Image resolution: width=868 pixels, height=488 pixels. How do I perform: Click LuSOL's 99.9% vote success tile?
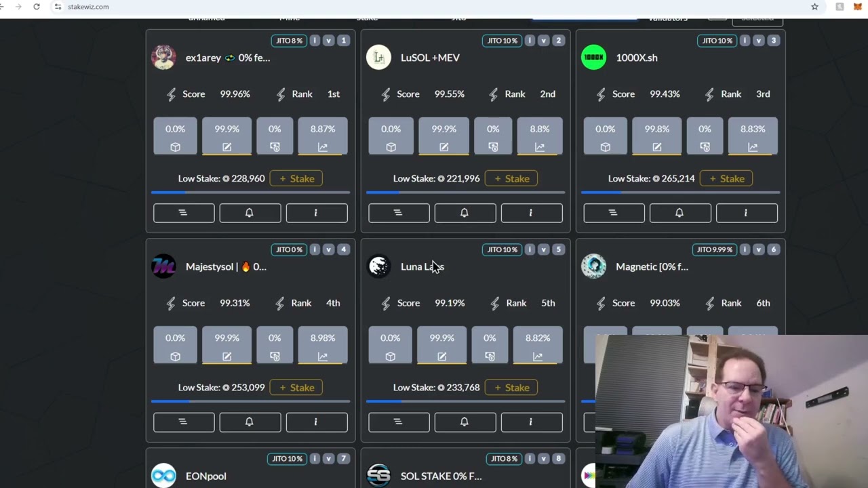click(443, 136)
